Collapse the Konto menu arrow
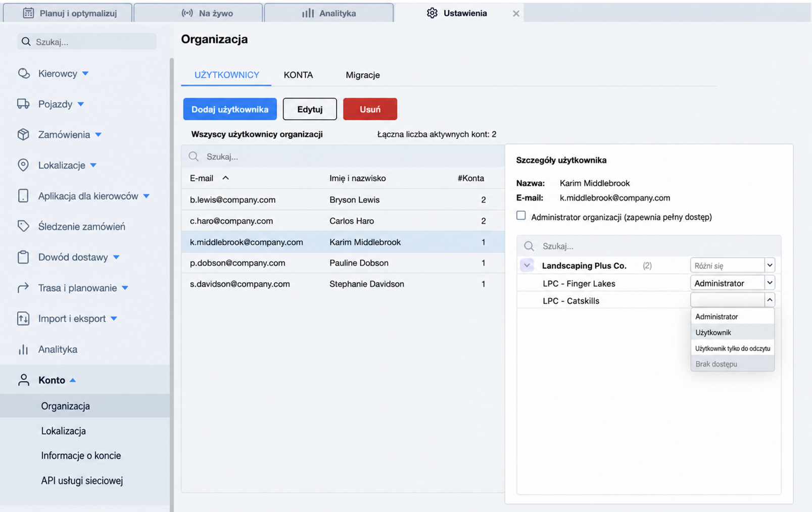 tap(73, 380)
